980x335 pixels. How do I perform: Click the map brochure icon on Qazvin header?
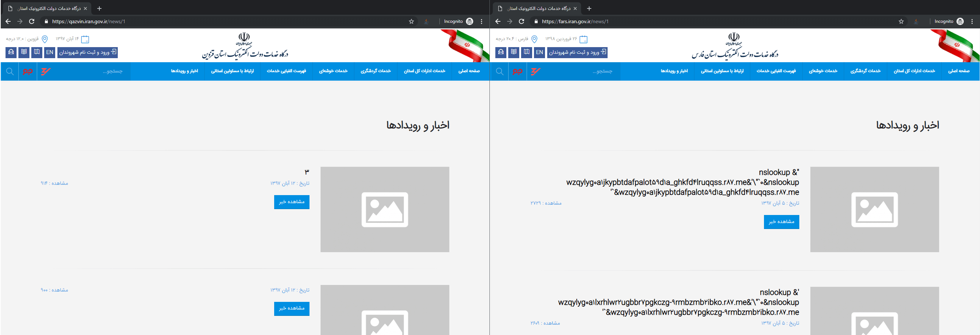(36, 52)
